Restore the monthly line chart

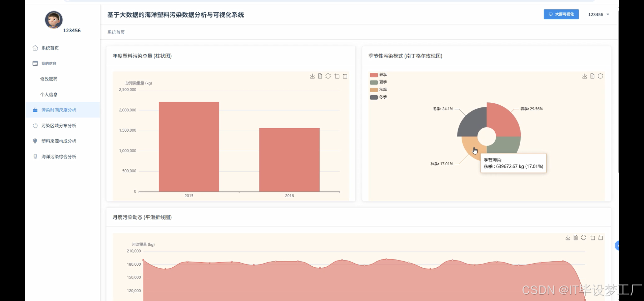click(584, 238)
